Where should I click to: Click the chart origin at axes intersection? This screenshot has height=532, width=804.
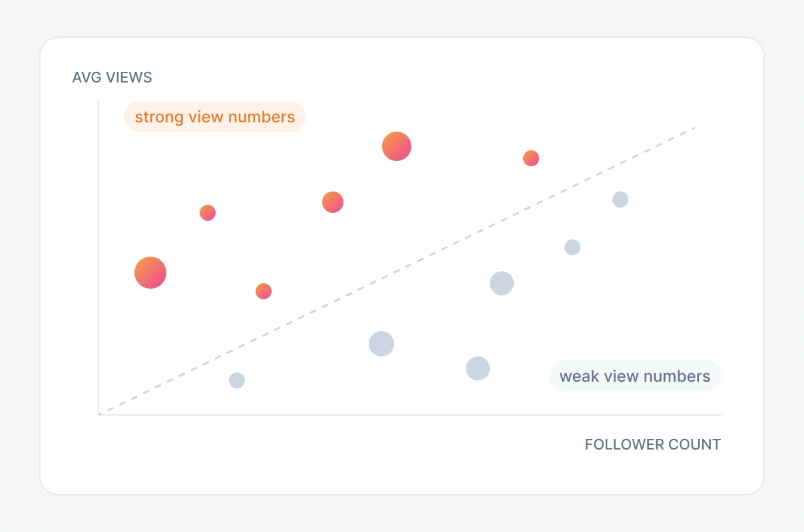tap(99, 414)
